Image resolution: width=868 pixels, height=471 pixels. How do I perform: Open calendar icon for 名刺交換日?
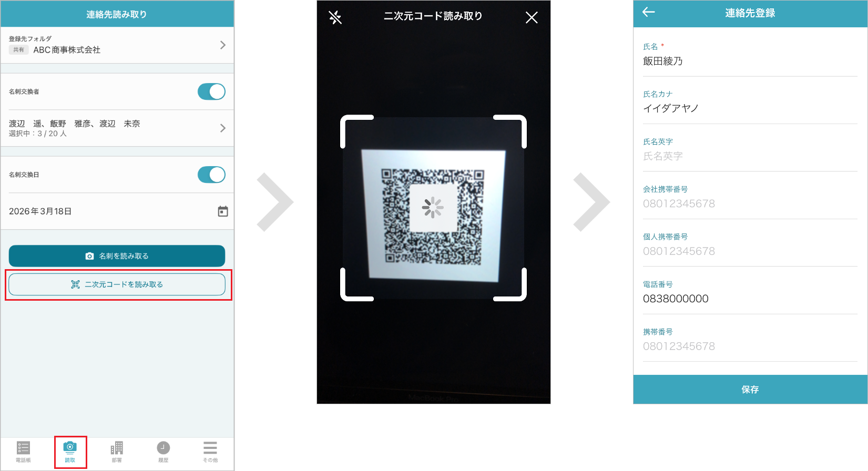223,211
